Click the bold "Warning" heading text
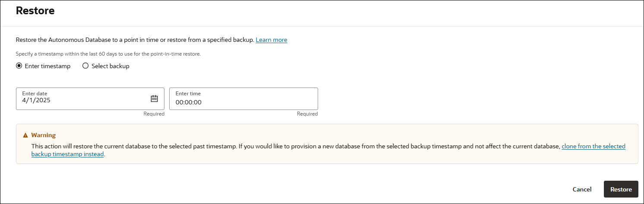The height and width of the screenshot is (204, 644). tap(43, 135)
